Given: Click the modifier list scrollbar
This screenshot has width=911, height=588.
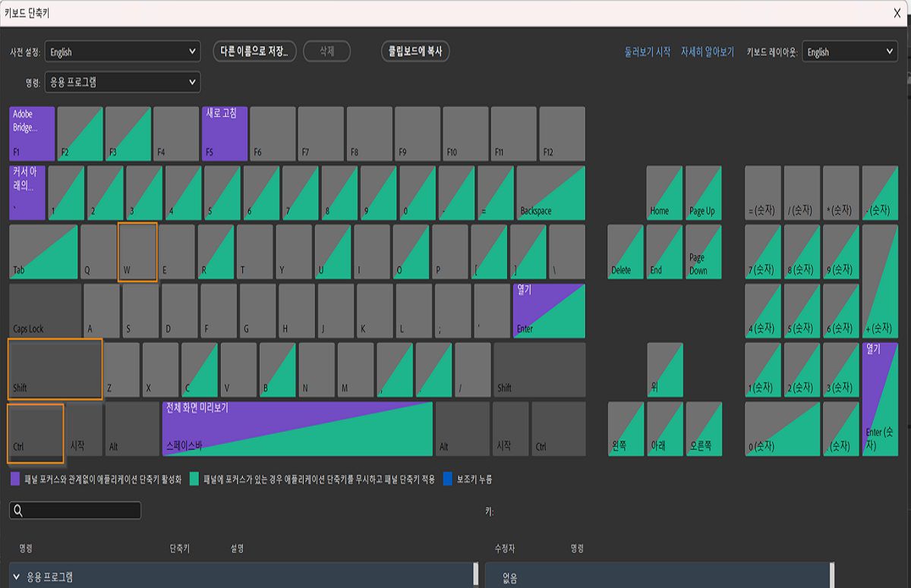Looking at the screenshot, I should tap(832, 575).
